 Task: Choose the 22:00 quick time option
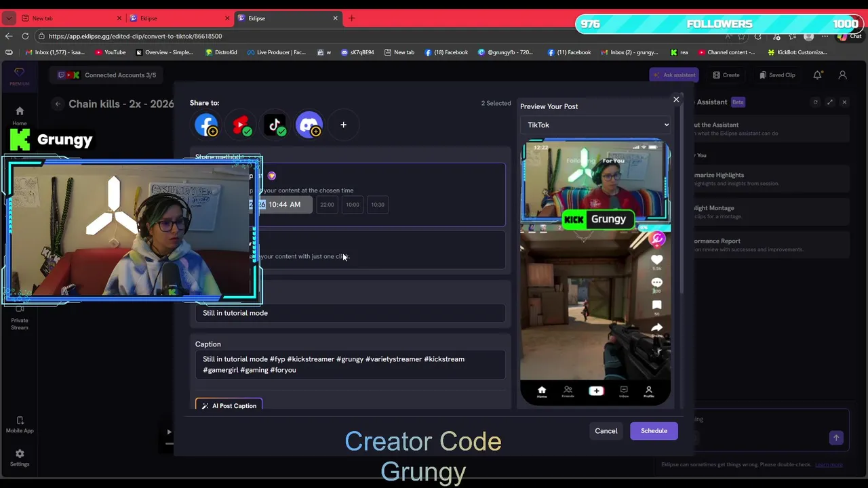tap(327, 205)
